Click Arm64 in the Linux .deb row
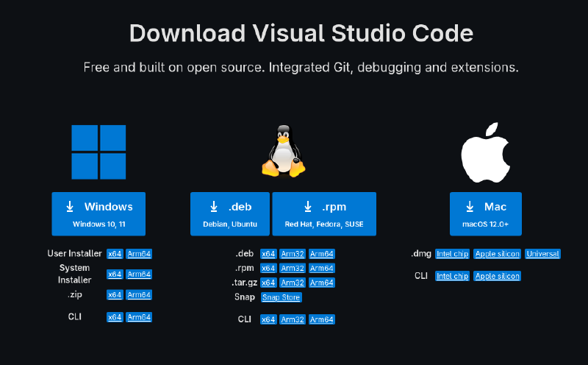Image resolution: width=588 pixels, height=365 pixels. click(322, 254)
